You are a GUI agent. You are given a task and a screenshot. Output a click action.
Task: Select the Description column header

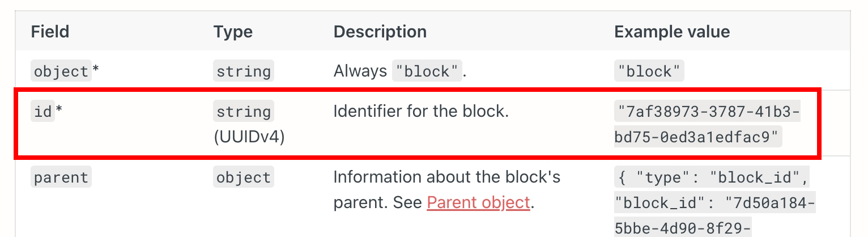(380, 32)
